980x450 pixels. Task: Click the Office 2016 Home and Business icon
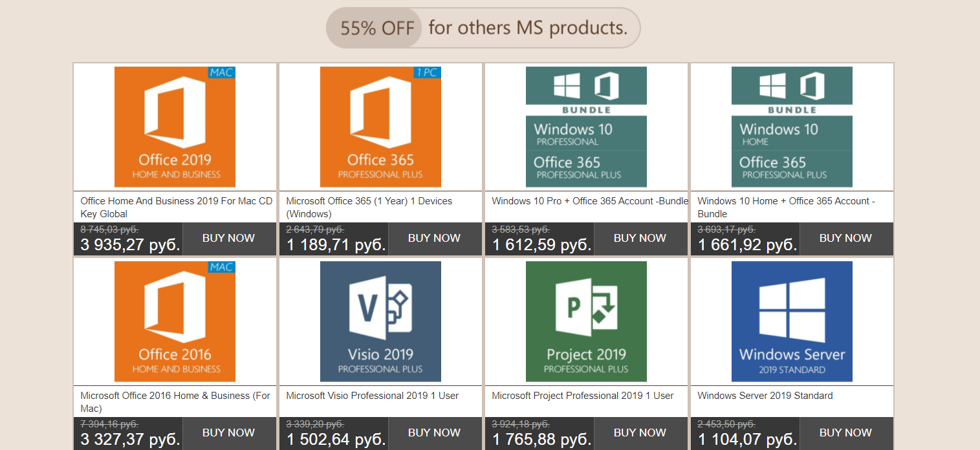pos(175,321)
